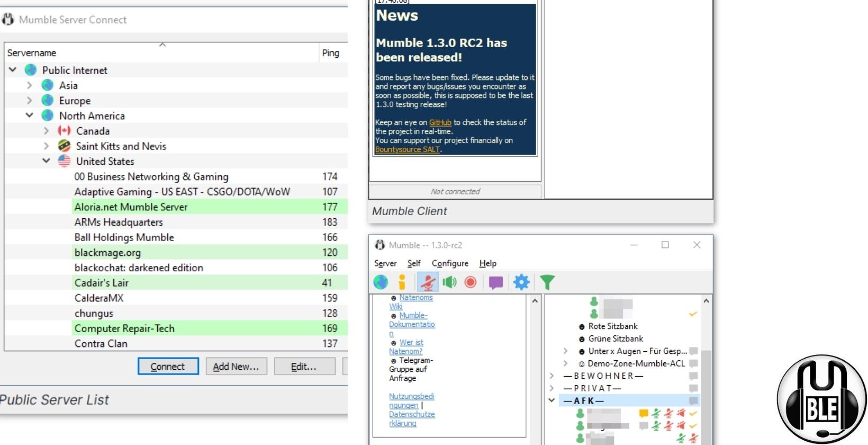Click the comment icon on BEWOHNER channel
This screenshot has height=445, width=868.
tap(693, 376)
